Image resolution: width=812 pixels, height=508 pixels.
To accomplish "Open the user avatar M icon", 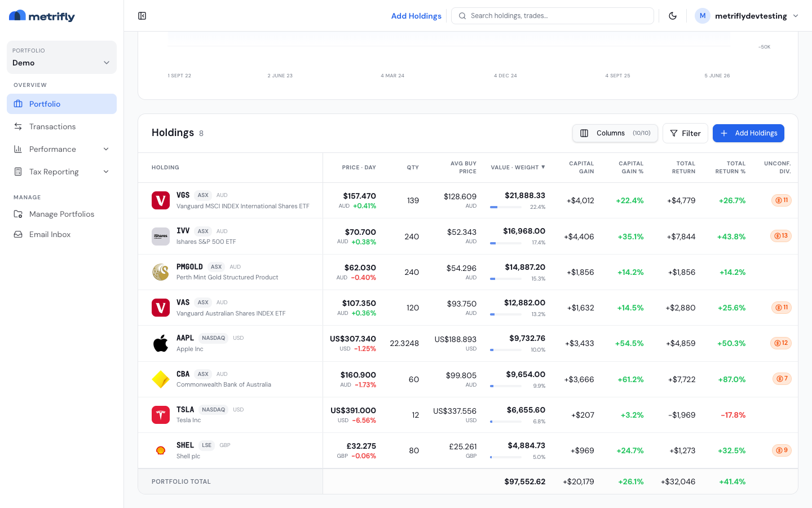I will click(702, 16).
